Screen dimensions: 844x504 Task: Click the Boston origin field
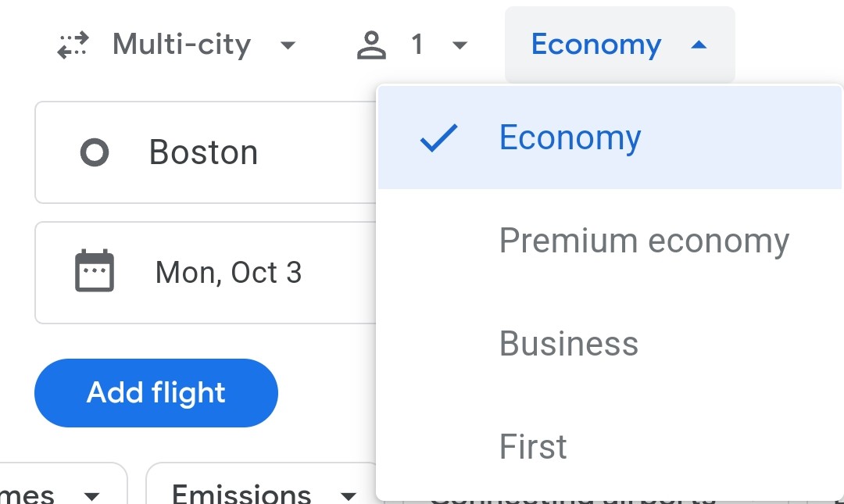coord(206,152)
